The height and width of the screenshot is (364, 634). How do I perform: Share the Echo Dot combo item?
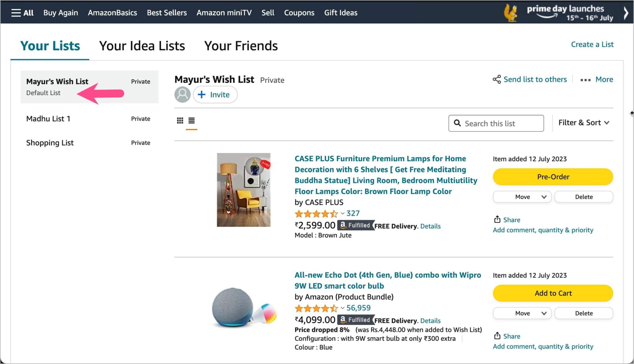(x=506, y=336)
